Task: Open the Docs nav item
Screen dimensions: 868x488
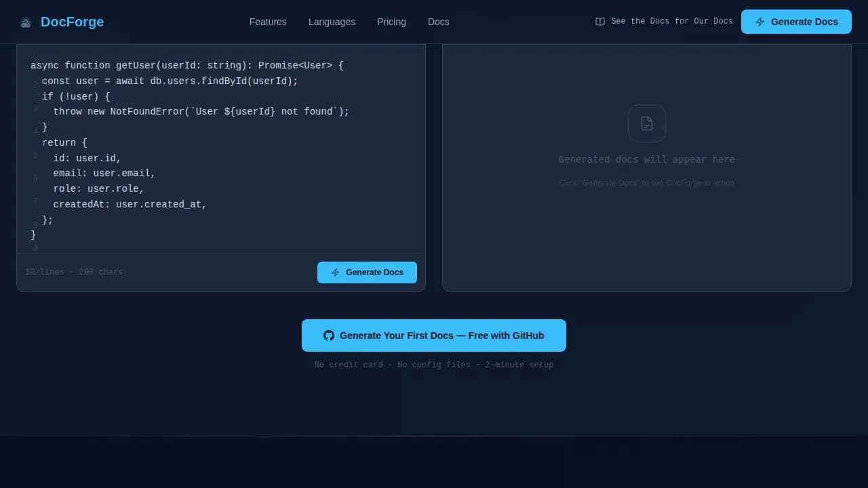Action: pos(439,22)
